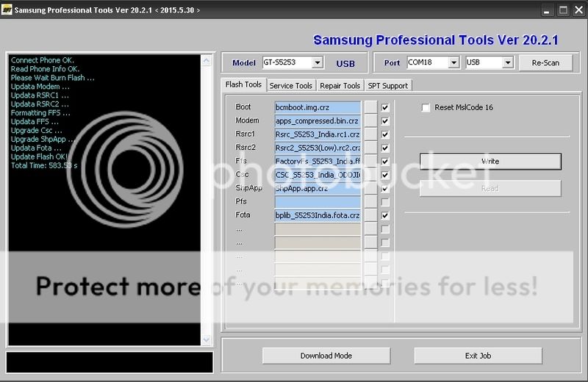Viewport: 588px width, 382px height.
Task: Open the Repair Tools tab
Action: pyautogui.click(x=340, y=86)
